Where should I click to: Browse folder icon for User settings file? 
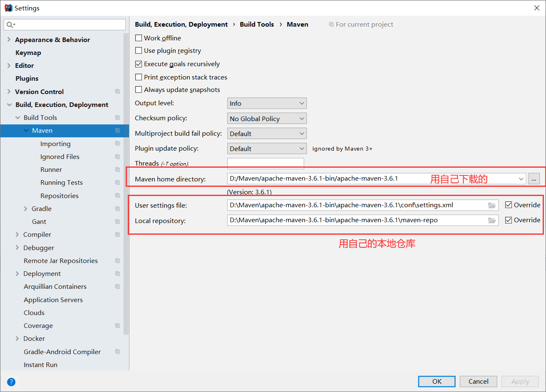(492, 205)
